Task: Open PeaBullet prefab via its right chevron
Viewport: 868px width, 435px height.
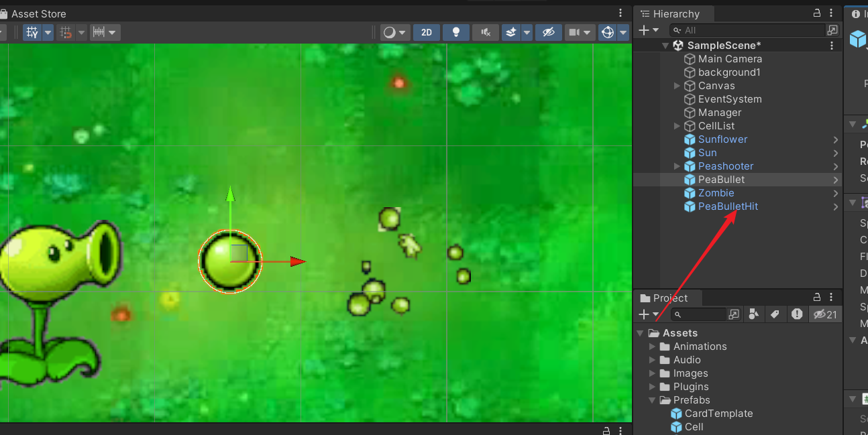Action: coord(836,180)
